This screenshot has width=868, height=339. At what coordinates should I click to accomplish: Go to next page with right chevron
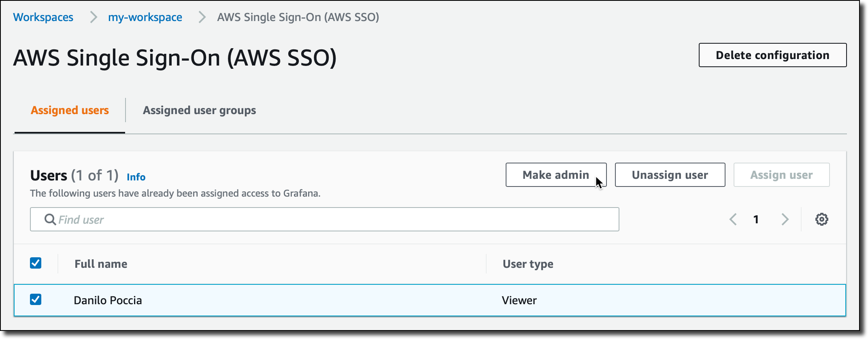pos(785,219)
